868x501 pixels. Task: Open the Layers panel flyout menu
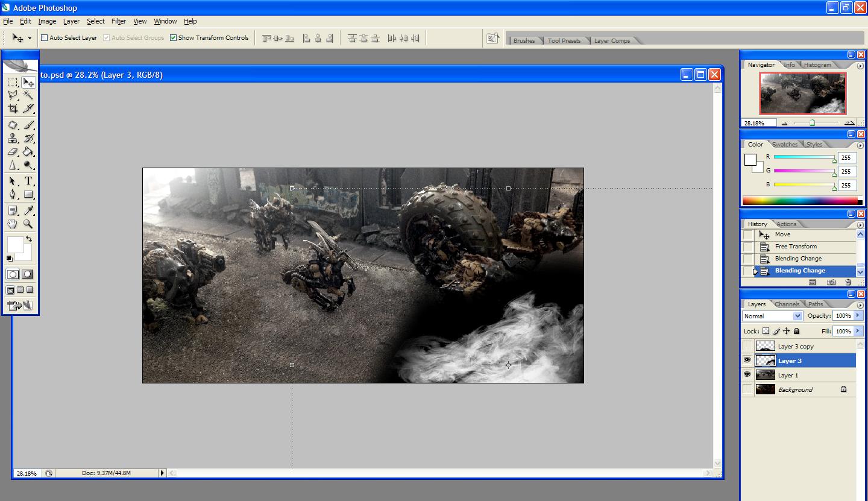(x=859, y=304)
